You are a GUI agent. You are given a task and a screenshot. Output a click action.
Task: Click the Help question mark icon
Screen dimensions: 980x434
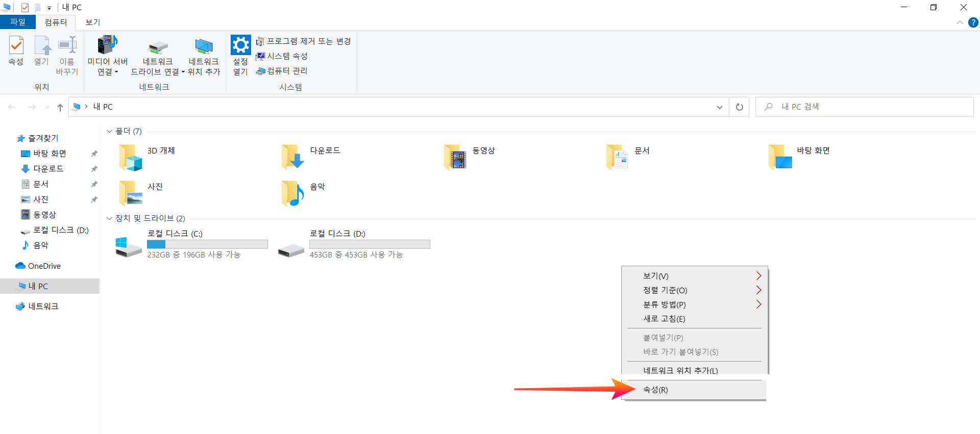point(973,22)
